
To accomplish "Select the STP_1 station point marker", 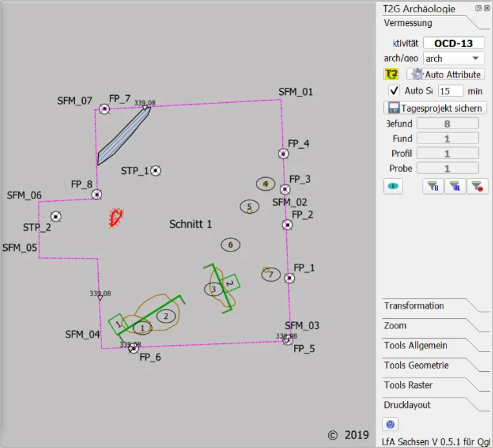I will coord(156,171).
